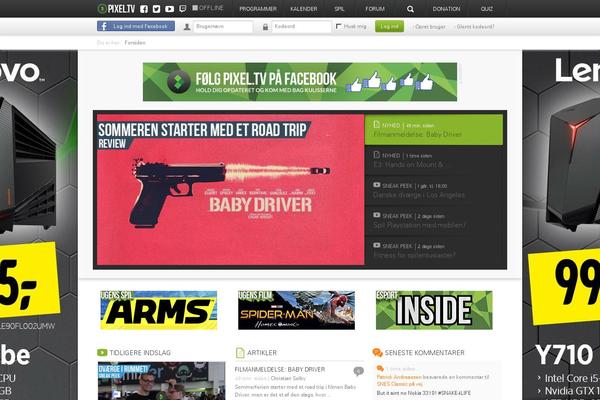600x400 pixels.
Task: Open Ugens Spil ARMS banner
Action: 158,310
